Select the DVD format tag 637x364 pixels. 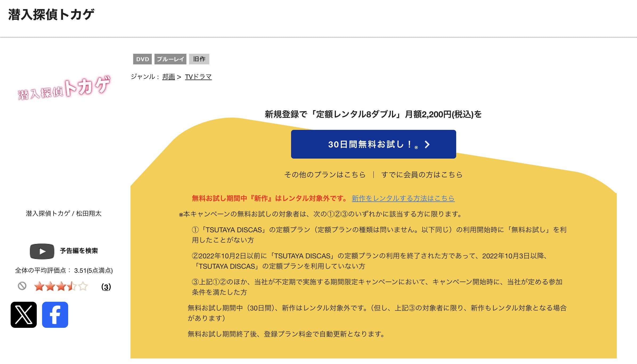click(142, 59)
